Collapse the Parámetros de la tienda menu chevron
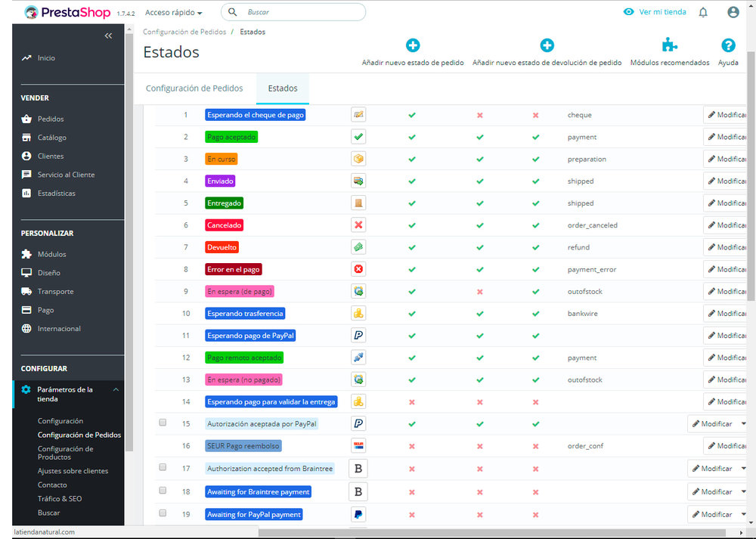756x539 pixels. [116, 389]
